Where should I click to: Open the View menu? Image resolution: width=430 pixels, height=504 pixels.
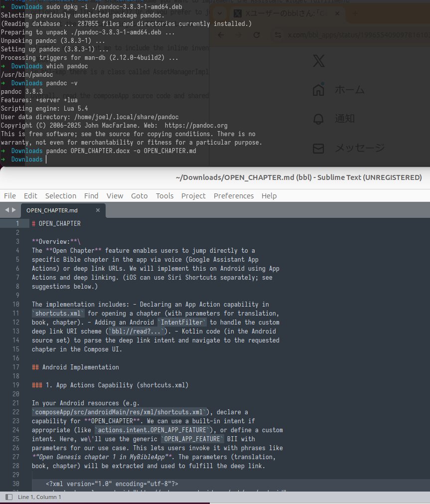(x=115, y=196)
